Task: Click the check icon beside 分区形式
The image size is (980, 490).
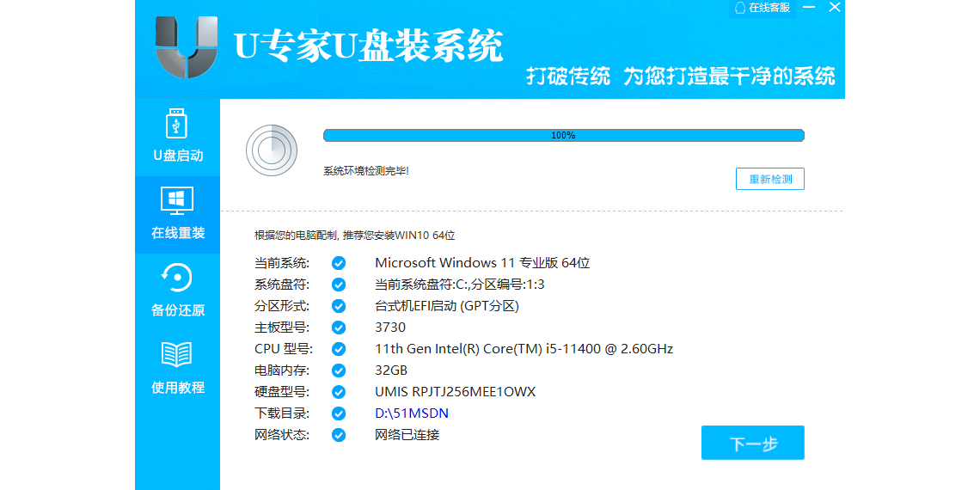Action: click(338, 306)
